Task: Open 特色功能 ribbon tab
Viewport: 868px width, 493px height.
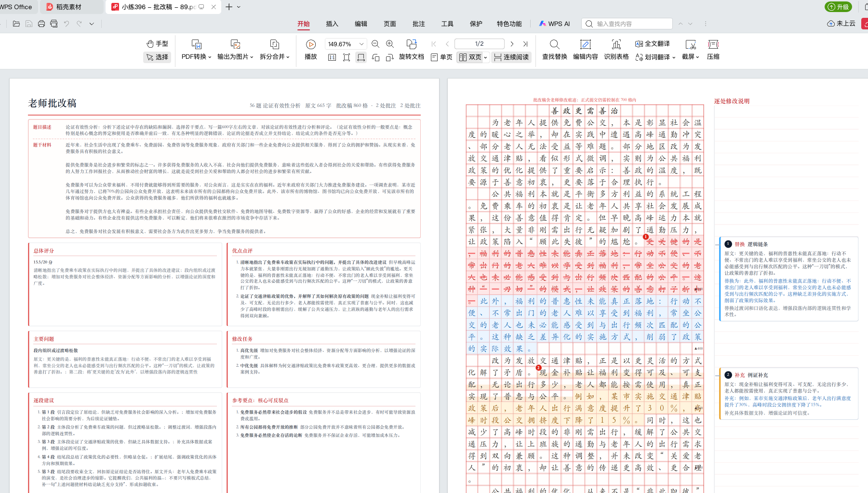Action: pos(509,24)
